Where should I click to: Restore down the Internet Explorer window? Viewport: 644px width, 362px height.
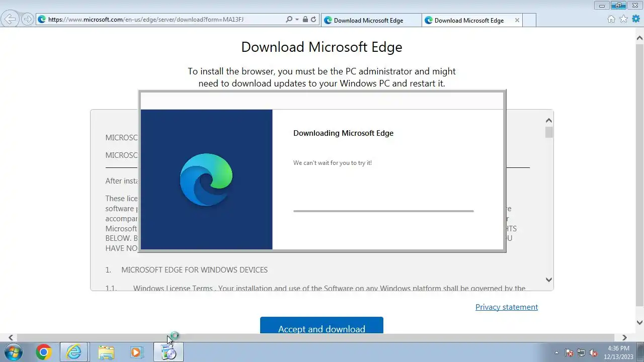point(618,5)
